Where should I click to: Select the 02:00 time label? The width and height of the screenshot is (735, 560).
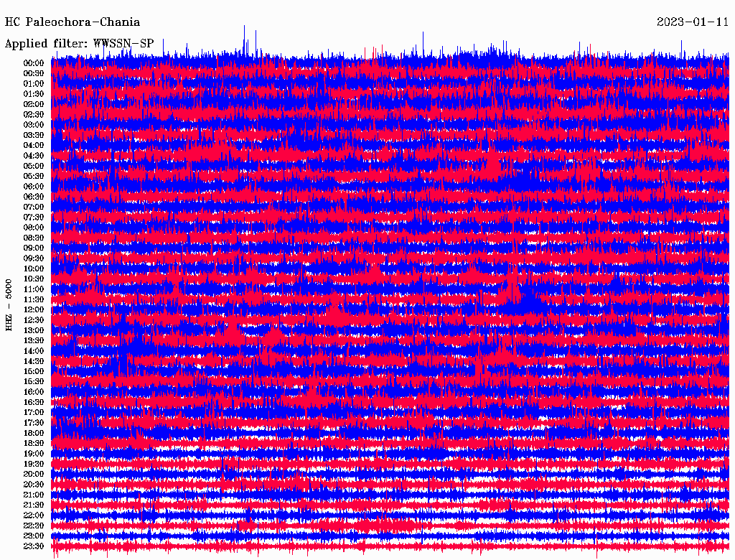[34, 105]
